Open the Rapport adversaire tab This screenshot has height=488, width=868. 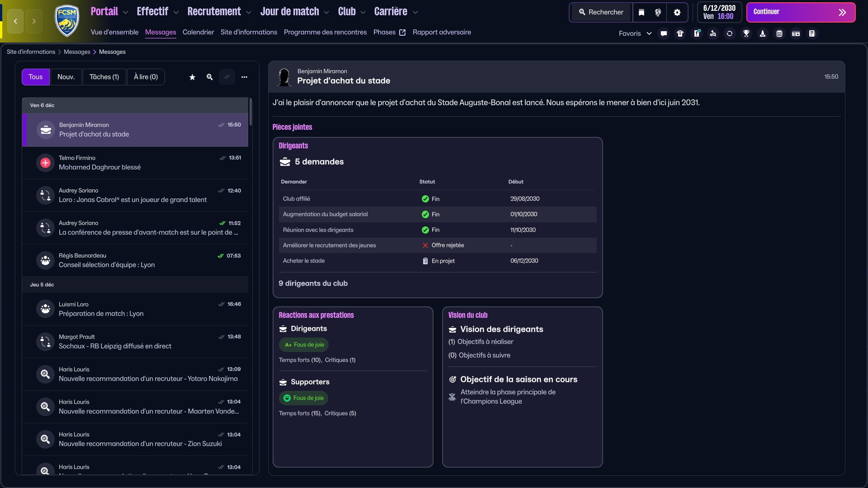(x=441, y=32)
